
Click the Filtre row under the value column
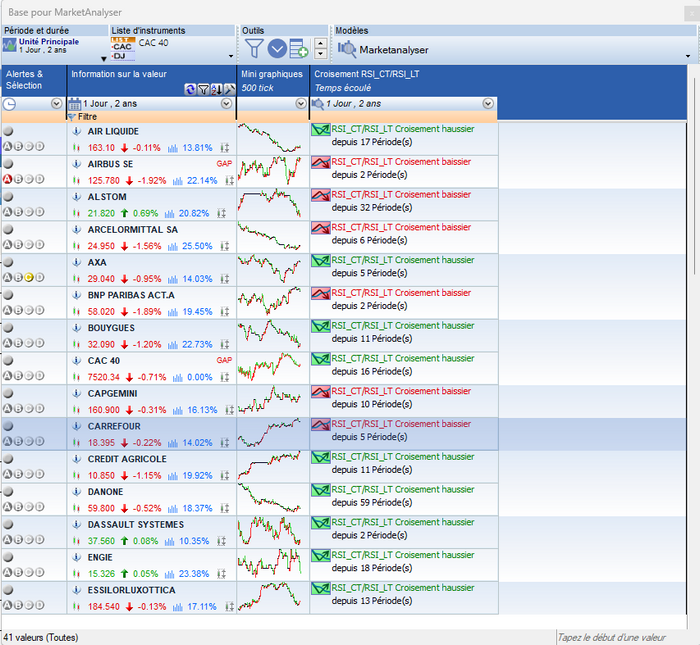151,117
